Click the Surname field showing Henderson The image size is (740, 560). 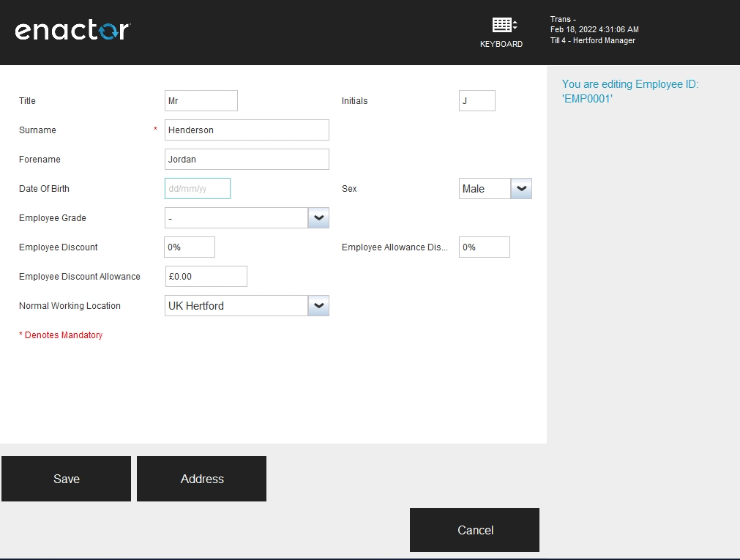pyautogui.click(x=246, y=130)
